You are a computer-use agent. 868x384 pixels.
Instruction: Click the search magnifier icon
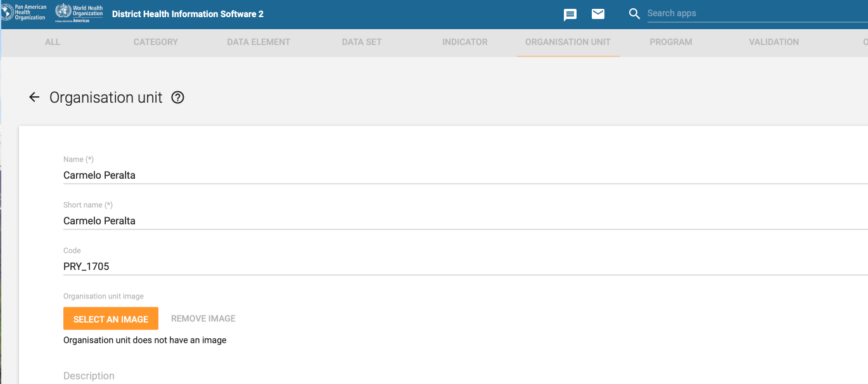pos(634,13)
